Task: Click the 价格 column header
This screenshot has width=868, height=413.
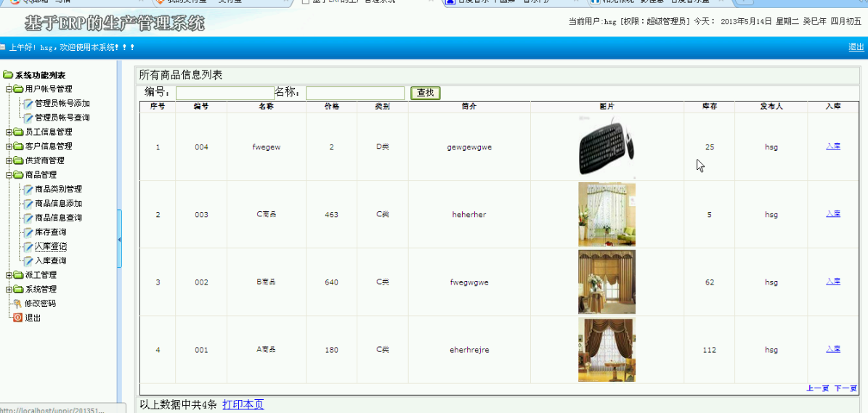Action: (x=332, y=107)
